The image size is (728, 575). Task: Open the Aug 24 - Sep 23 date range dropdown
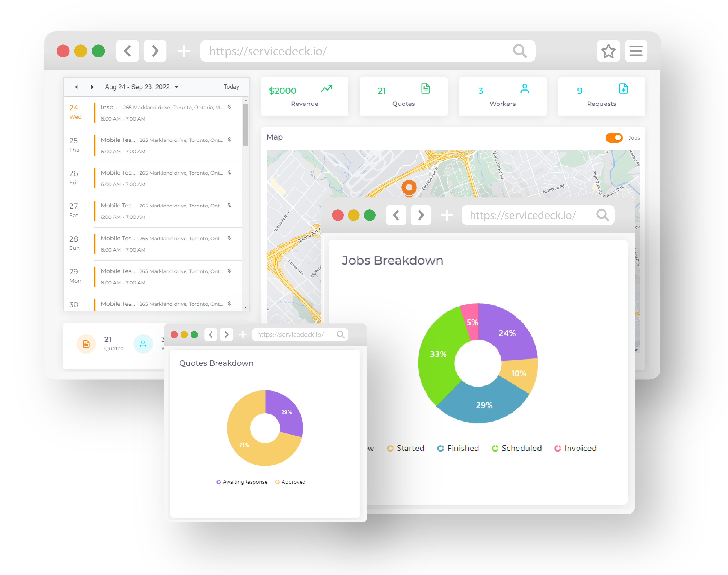(176, 87)
